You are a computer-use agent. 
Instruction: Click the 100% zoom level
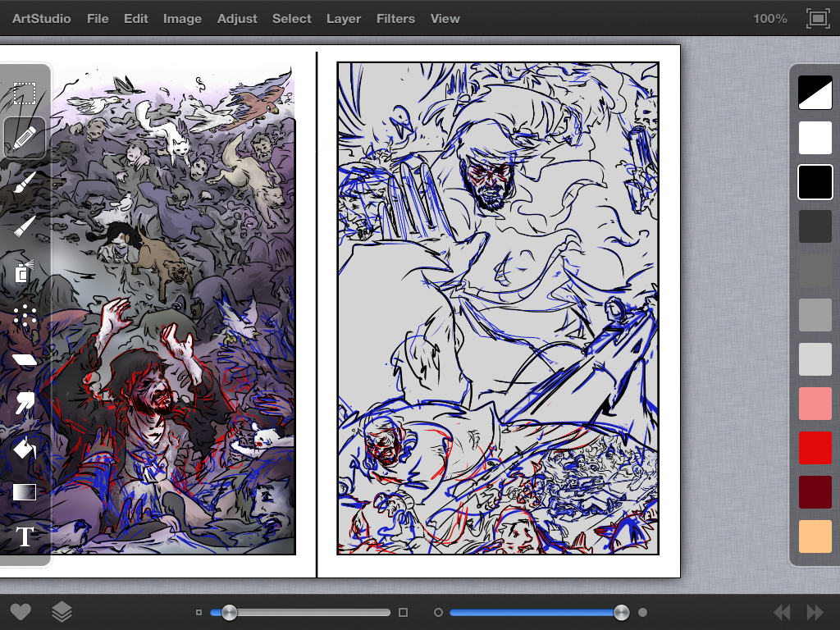click(769, 19)
